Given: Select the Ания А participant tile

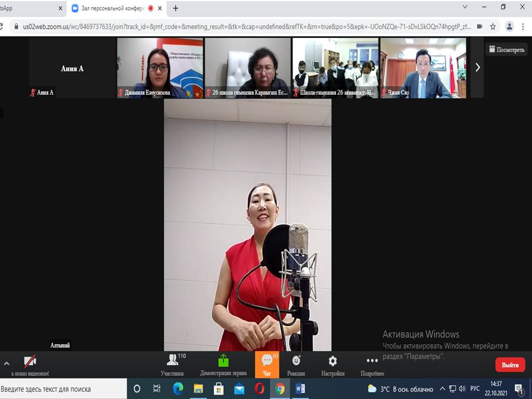Looking at the screenshot, I should [72, 68].
